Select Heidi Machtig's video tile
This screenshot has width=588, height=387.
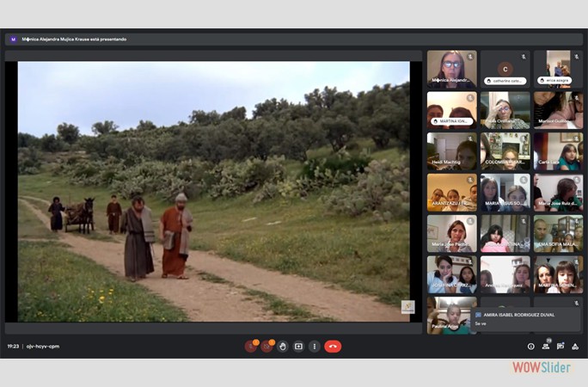coord(452,151)
